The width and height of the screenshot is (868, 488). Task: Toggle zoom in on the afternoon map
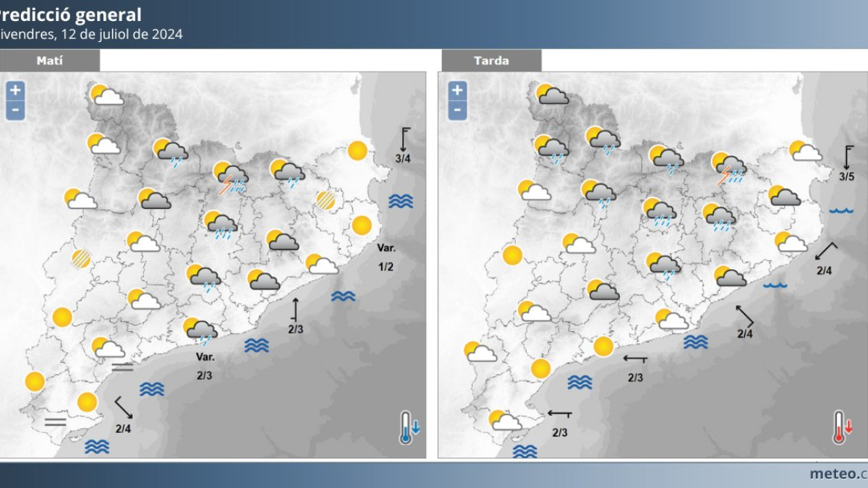click(x=456, y=90)
